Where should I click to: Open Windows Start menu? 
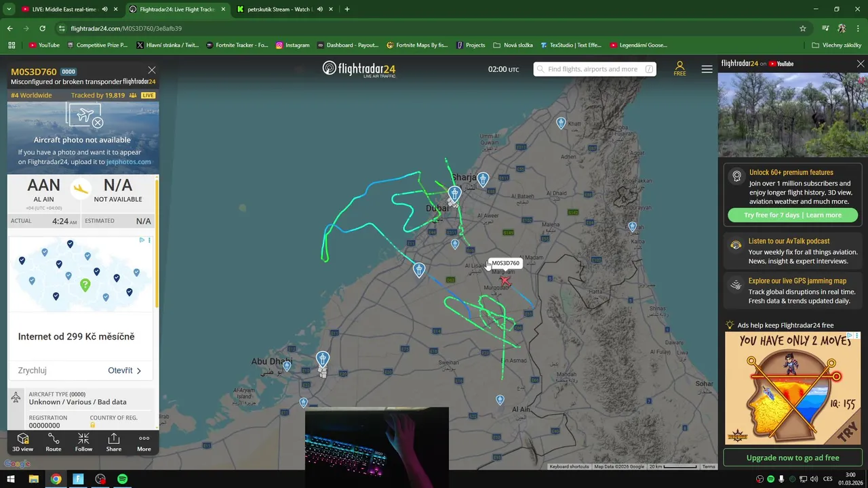pos(11,479)
